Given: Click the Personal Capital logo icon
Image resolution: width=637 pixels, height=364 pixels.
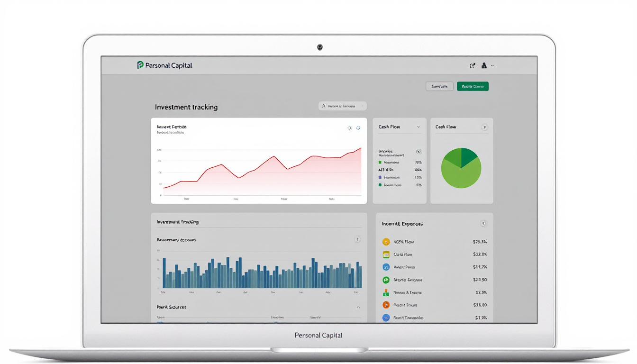Looking at the screenshot, I should pyautogui.click(x=139, y=65).
